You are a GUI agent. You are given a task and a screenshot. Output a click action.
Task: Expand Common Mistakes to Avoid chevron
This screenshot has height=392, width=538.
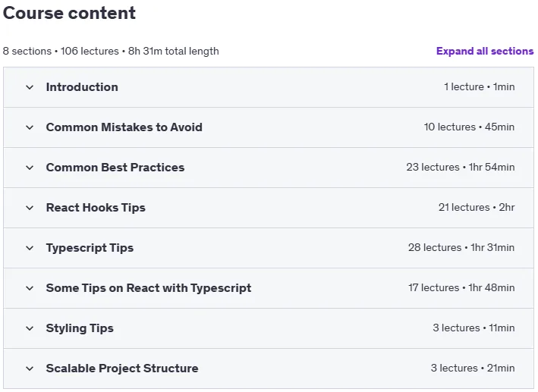[x=30, y=127]
